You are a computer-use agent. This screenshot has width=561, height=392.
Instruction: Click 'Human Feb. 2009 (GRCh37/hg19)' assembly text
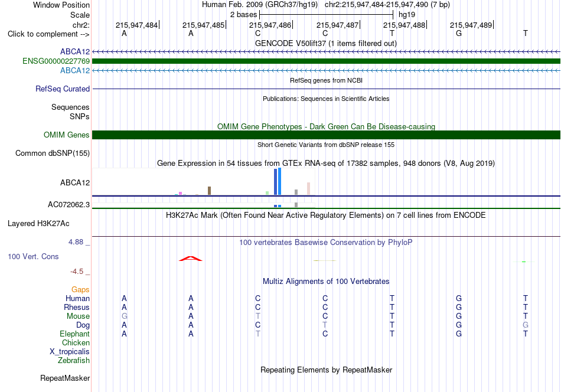click(260, 5)
